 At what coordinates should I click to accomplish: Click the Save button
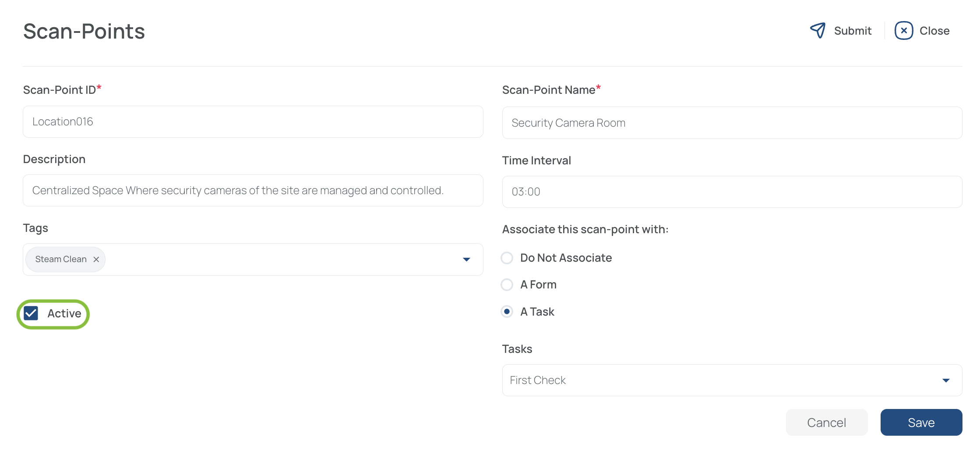click(921, 422)
